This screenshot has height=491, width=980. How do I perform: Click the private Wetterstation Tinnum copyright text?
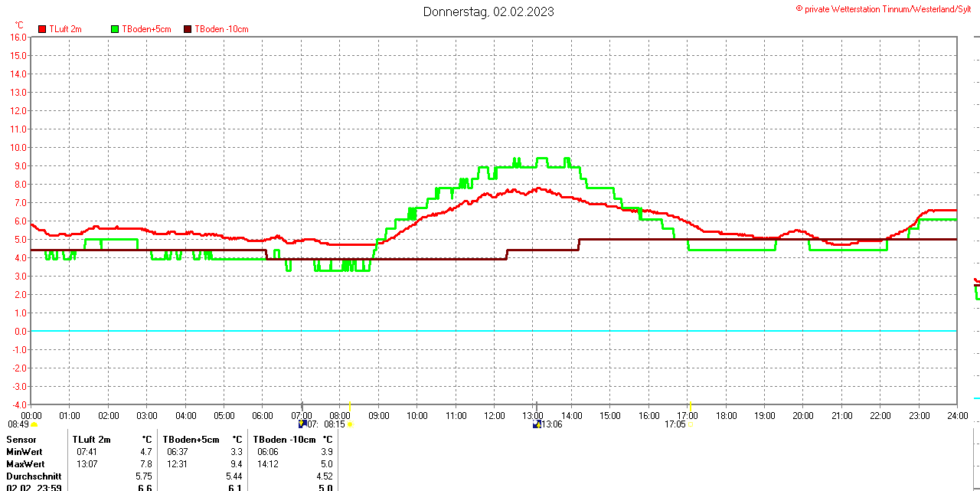pyautogui.click(x=887, y=9)
